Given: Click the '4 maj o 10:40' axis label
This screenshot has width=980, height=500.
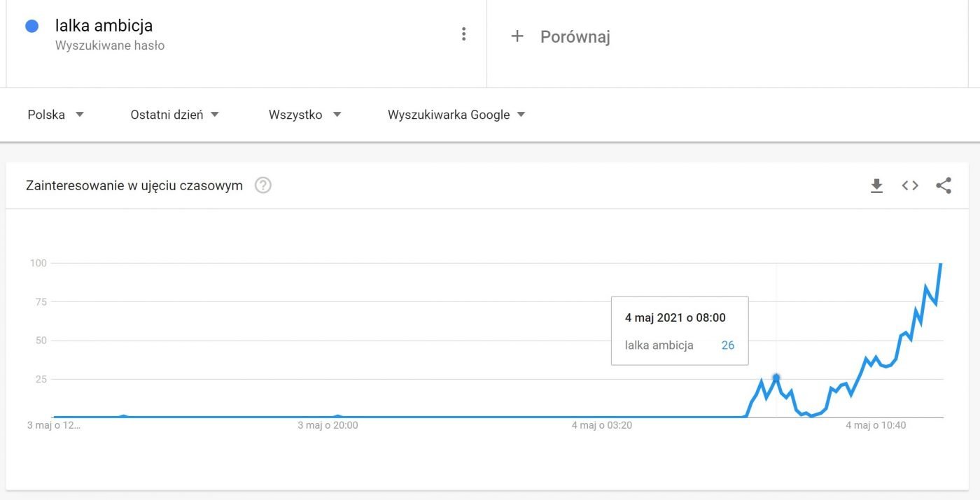Looking at the screenshot, I should point(876,425).
